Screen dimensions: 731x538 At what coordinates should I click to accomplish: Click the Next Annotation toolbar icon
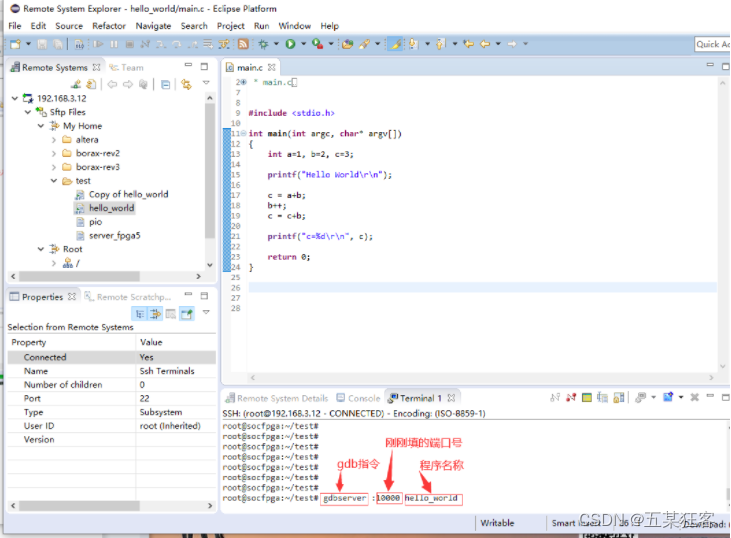[413, 44]
